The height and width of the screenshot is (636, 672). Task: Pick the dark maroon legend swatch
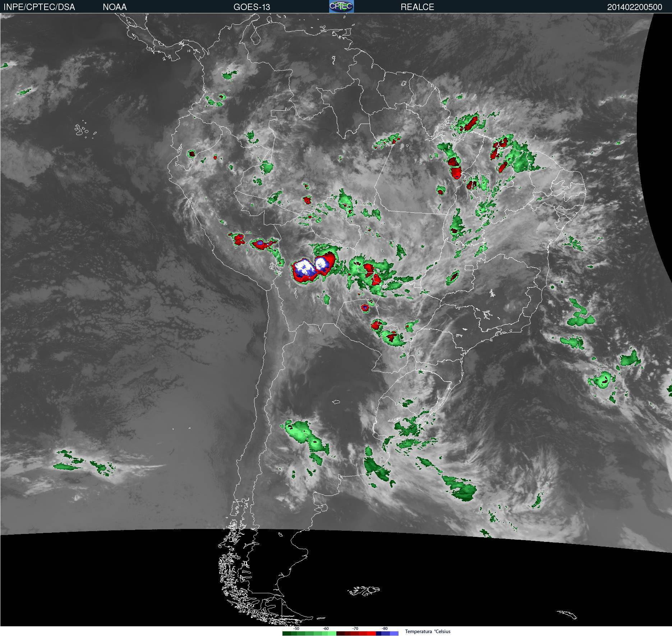(x=340, y=633)
